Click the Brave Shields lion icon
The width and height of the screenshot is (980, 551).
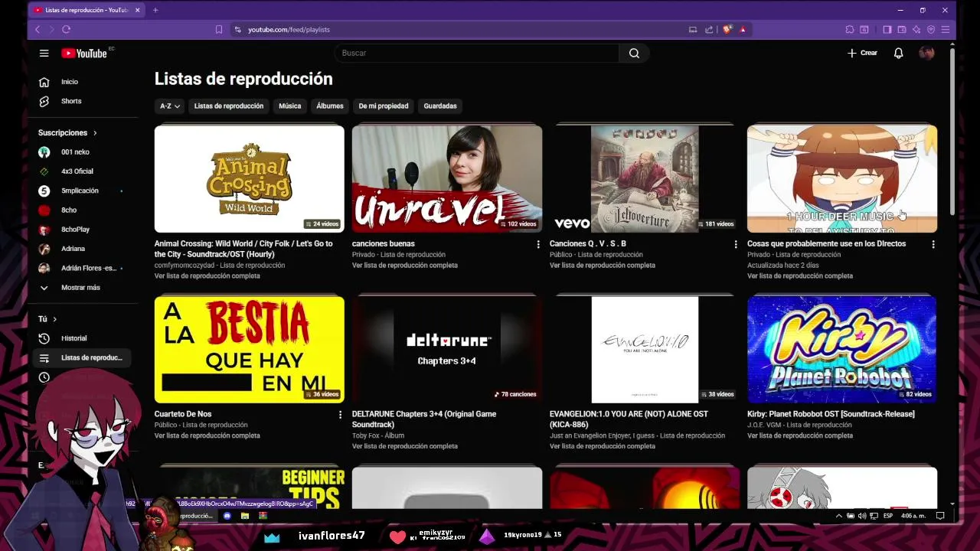coord(727,29)
